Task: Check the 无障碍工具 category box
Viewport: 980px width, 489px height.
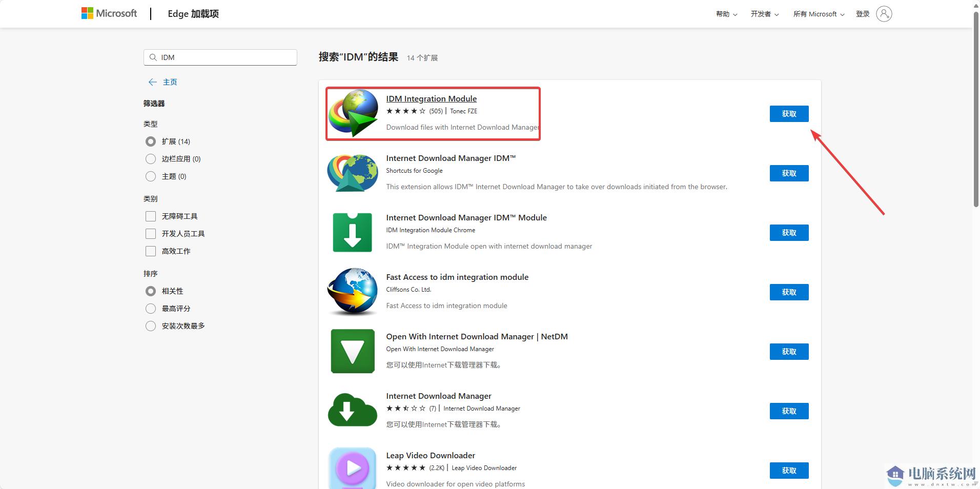Action: (151, 216)
